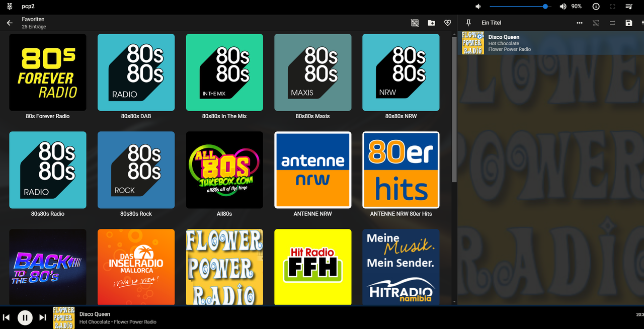Open the 80s80s Rock station
The width and height of the screenshot is (644, 329).
(x=136, y=170)
